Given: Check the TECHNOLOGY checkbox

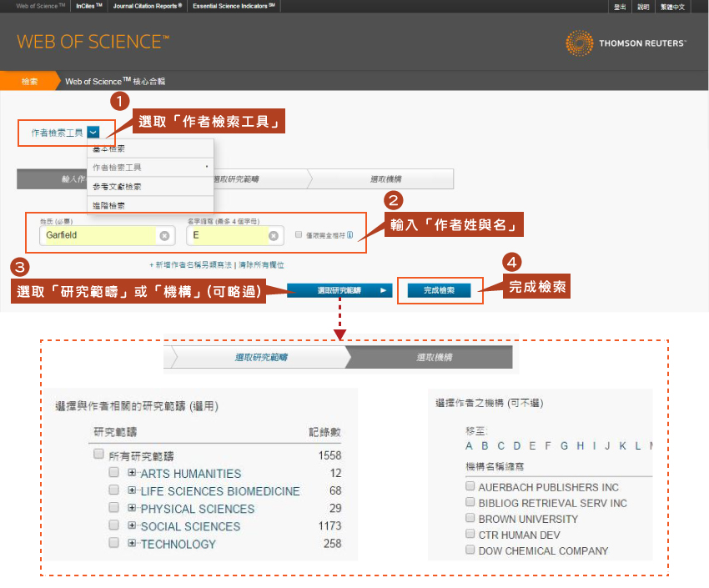Looking at the screenshot, I should tap(114, 543).
